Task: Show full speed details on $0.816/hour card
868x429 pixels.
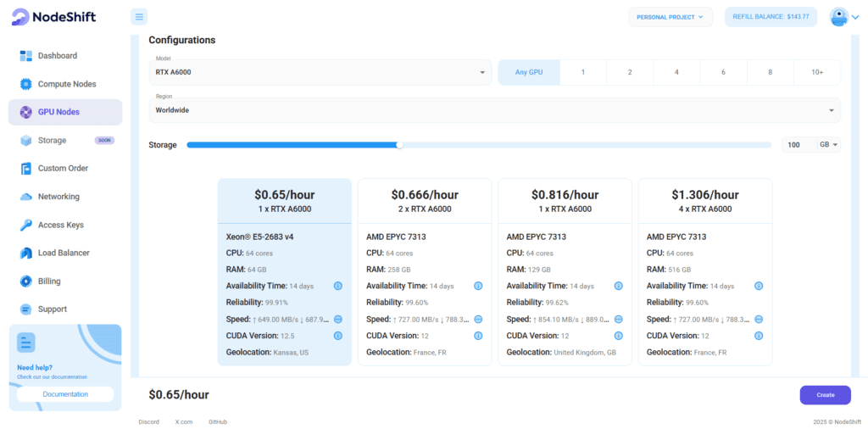Action: [x=618, y=320]
